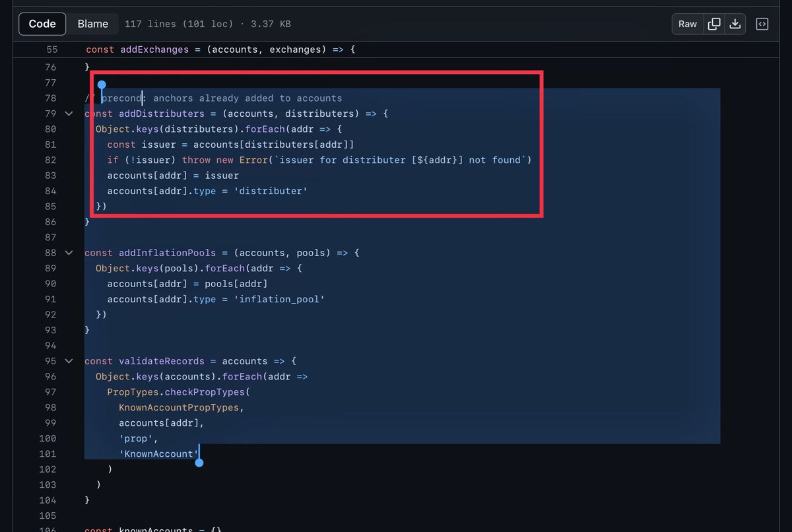This screenshot has width=792, height=532.
Task: Select line number 82
Action: click(51, 160)
